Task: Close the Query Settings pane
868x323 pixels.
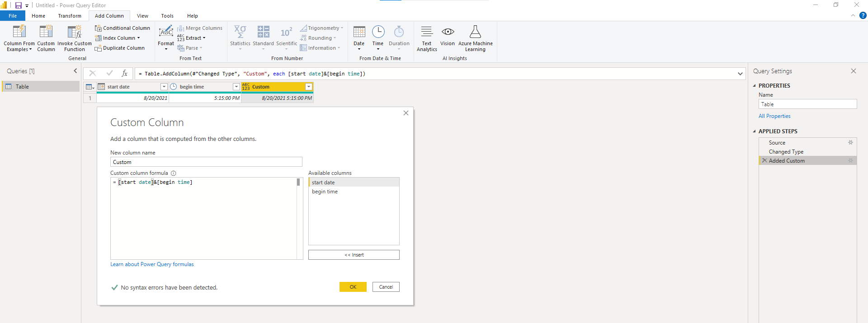Action: coord(854,71)
